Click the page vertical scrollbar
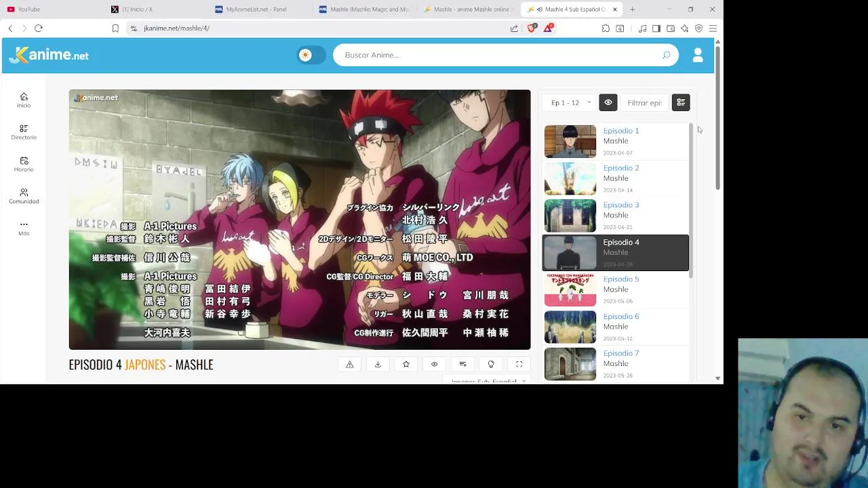 [717, 119]
